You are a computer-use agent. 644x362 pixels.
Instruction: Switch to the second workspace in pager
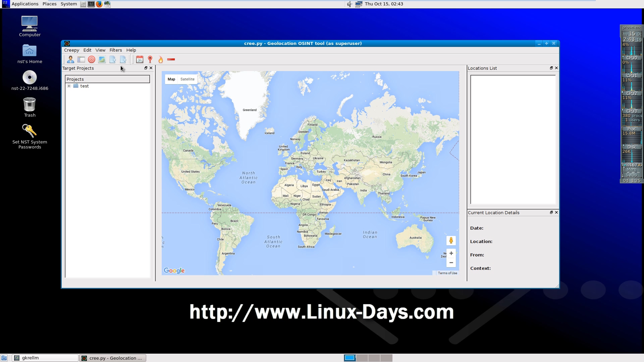(x=362, y=358)
